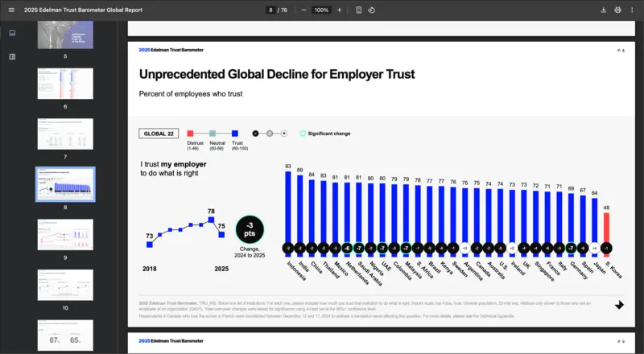
Task: Click the GLOBAL 22 label box
Action: coord(159,134)
